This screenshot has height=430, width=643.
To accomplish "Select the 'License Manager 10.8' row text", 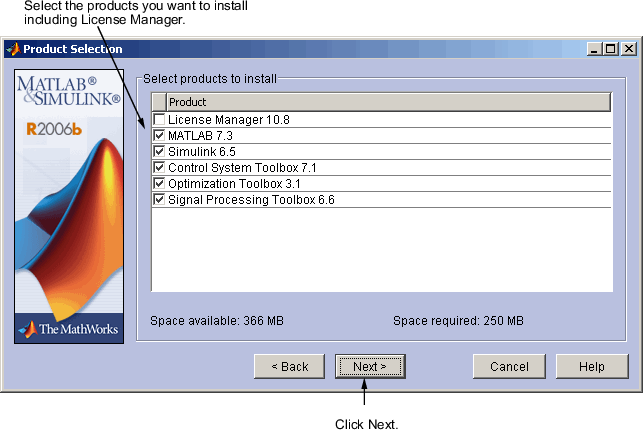I will pyautogui.click(x=229, y=120).
